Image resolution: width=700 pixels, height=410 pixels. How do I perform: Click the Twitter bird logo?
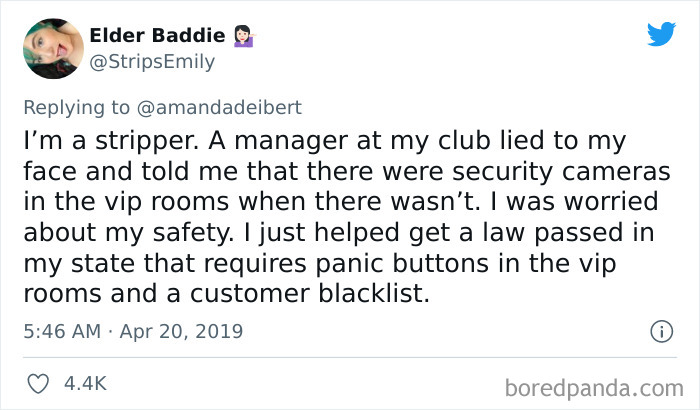point(661,33)
